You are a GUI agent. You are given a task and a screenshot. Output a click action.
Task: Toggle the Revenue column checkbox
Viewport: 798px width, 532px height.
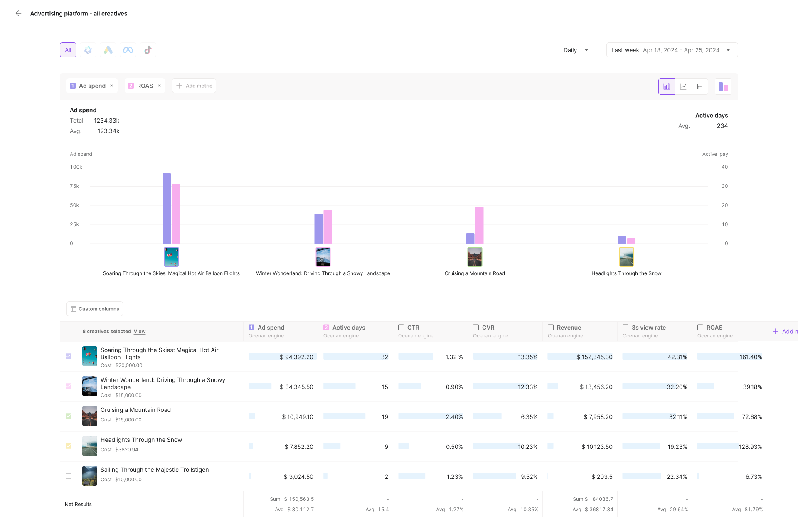pos(551,328)
